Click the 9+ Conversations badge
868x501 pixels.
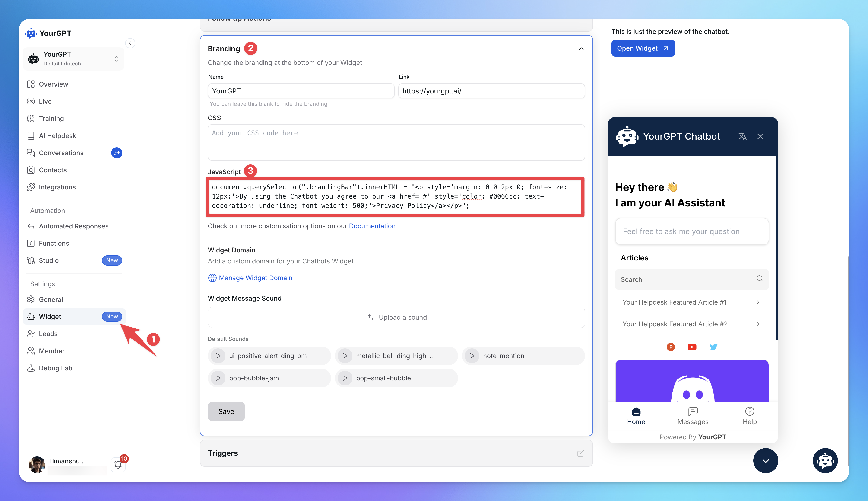click(x=117, y=153)
